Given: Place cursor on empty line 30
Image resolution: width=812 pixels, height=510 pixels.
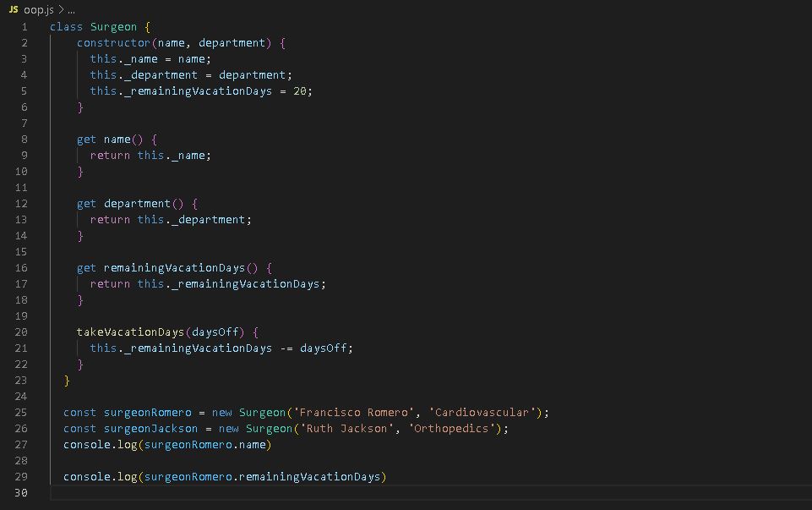Looking at the screenshot, I should [x=430, y=493].
